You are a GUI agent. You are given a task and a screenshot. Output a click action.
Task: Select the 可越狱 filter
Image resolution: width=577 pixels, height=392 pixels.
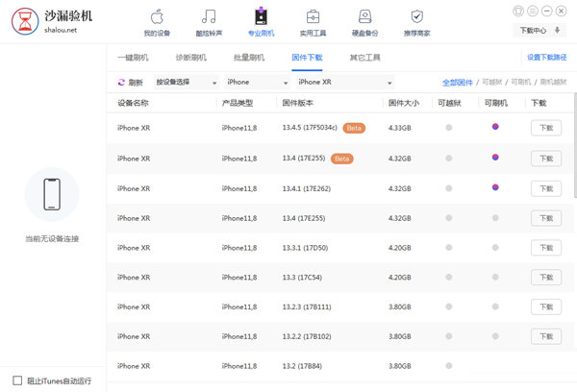pos(490,83)
